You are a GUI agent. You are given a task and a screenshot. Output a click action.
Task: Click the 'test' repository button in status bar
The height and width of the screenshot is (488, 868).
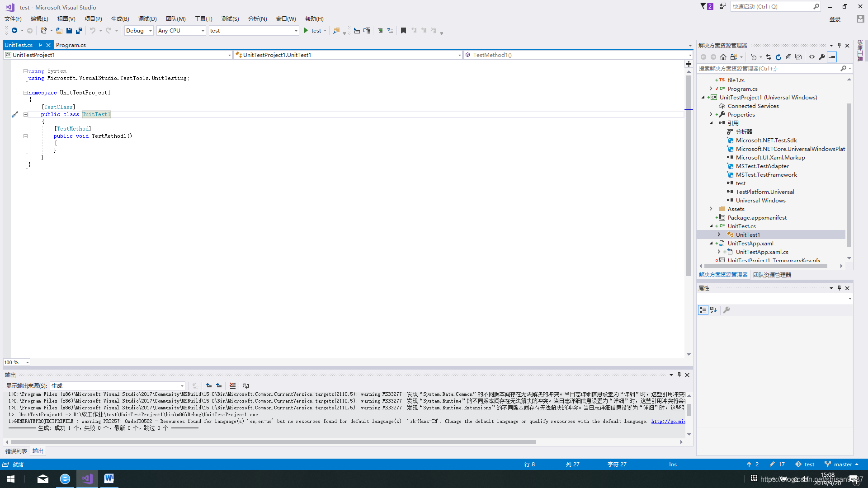click(x=805, y=465)
